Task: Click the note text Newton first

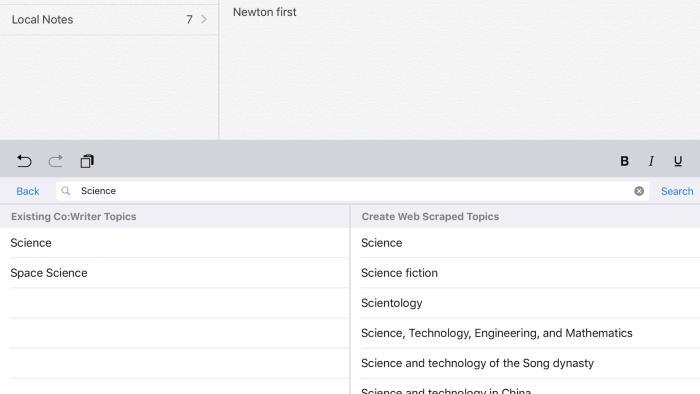Action: [264, 12]
